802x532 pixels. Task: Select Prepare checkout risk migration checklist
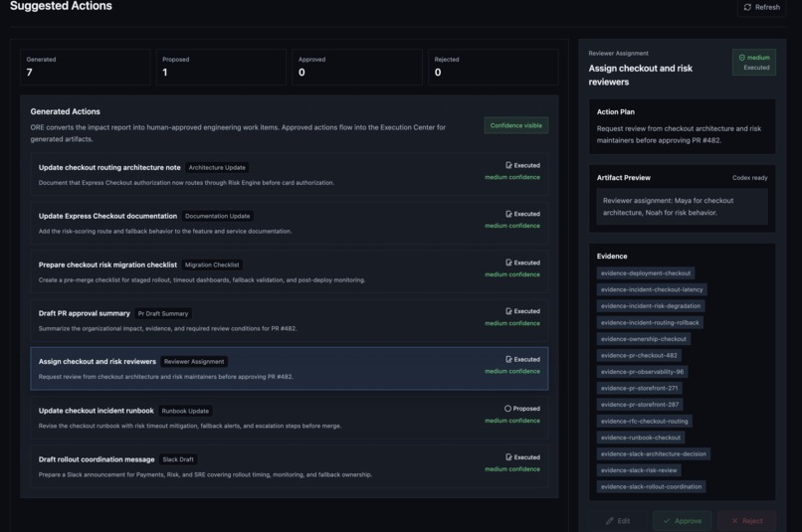coord(289,271)
